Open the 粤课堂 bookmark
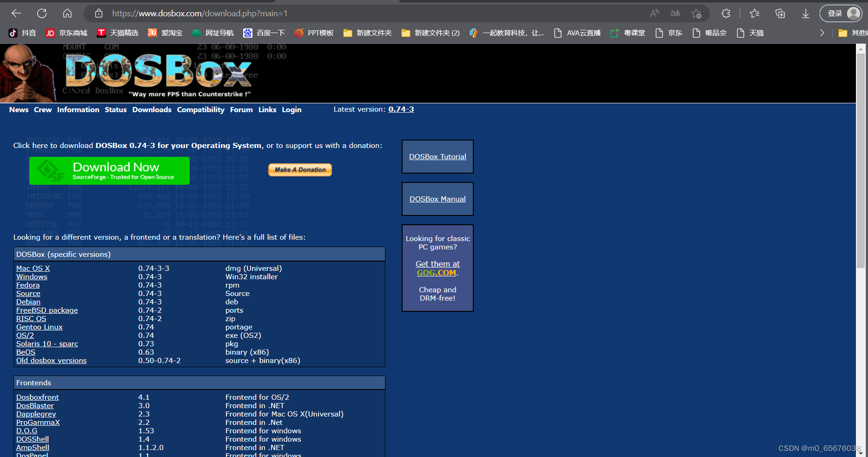This screenshot has width=868, height=457. point(628,33)
